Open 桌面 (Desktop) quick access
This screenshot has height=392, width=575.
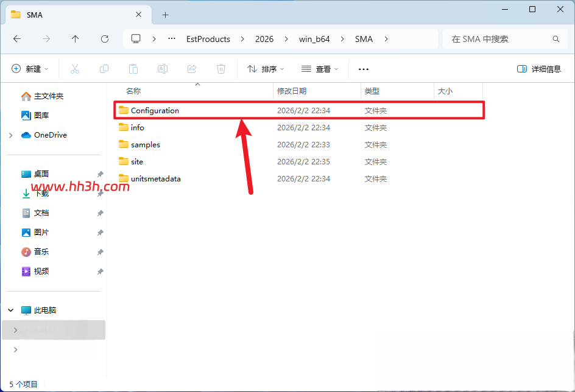click(35, 174)
